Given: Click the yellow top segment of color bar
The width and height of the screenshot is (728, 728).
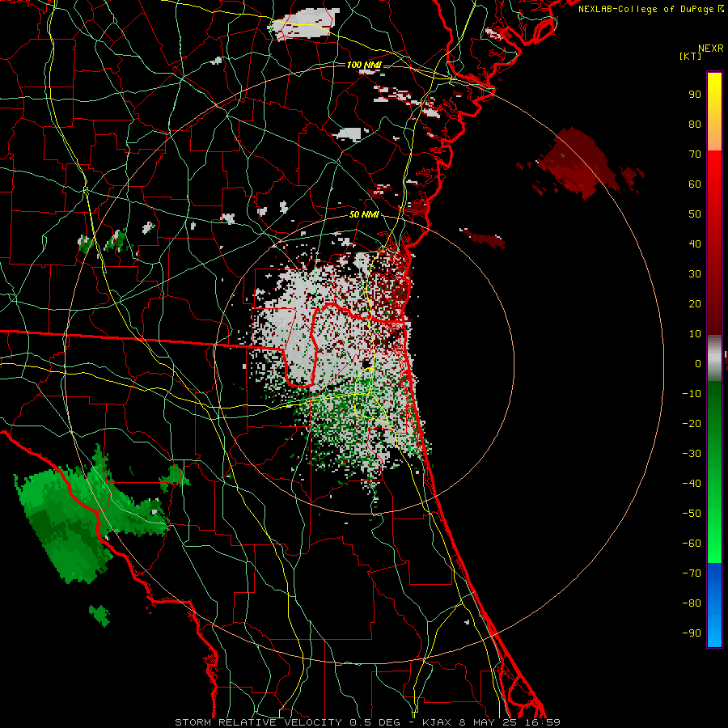Looking at the screenshot, I should [714, 112].
